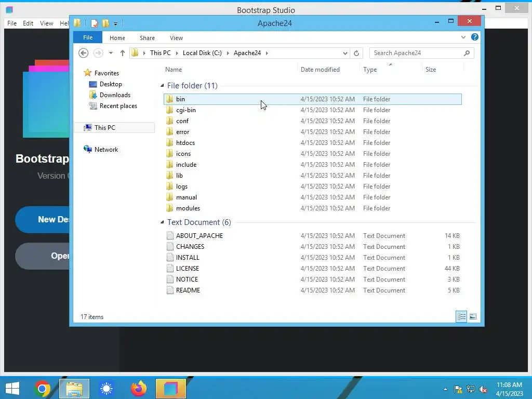This screenshot has height=399, width=532.
Task: Click the New folder quick access icon
Action: pyautogui.click(x=105, y=23)
